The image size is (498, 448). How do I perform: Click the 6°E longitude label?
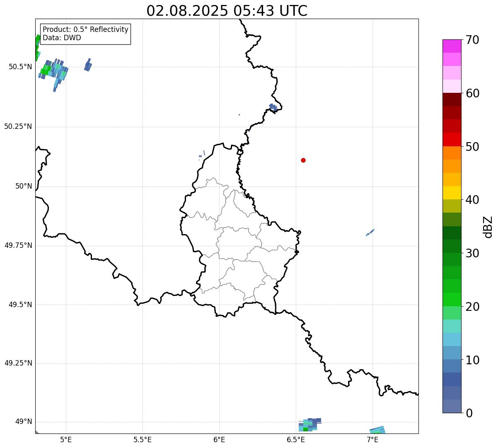tap(219, 440)
